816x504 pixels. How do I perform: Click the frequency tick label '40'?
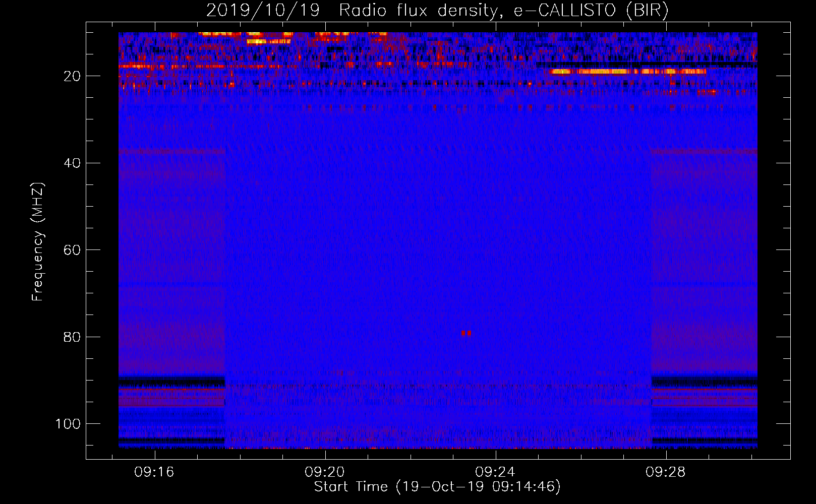(73, 163)
